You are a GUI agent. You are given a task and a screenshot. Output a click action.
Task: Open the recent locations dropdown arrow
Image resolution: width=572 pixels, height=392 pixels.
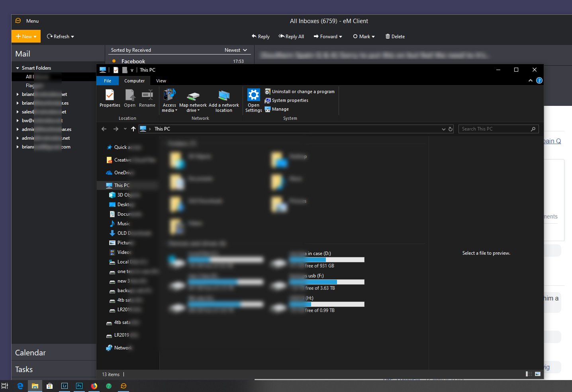[x=125, y=129]
